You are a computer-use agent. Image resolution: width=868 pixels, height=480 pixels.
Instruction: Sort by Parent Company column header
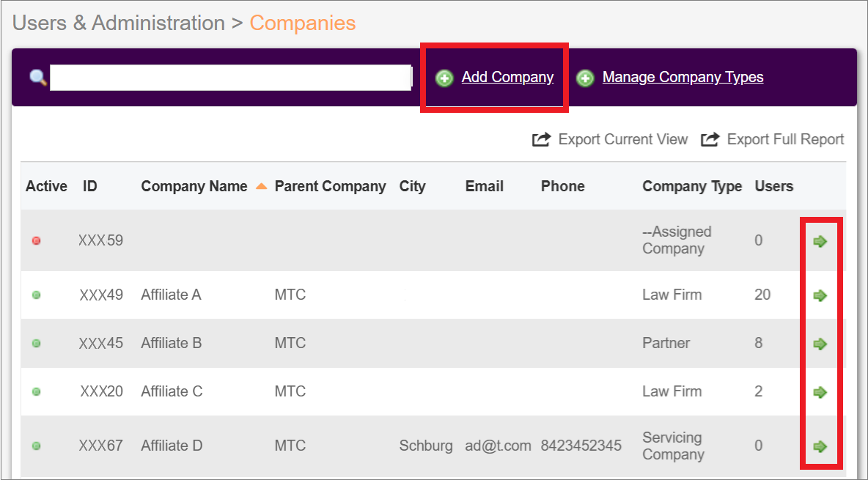click(x=330, y=186)
